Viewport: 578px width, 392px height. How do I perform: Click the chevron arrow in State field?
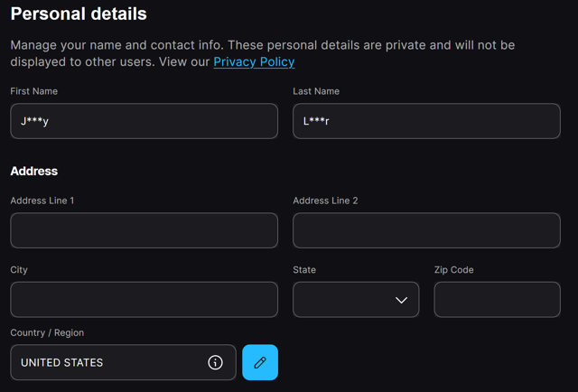click(401, 300)
